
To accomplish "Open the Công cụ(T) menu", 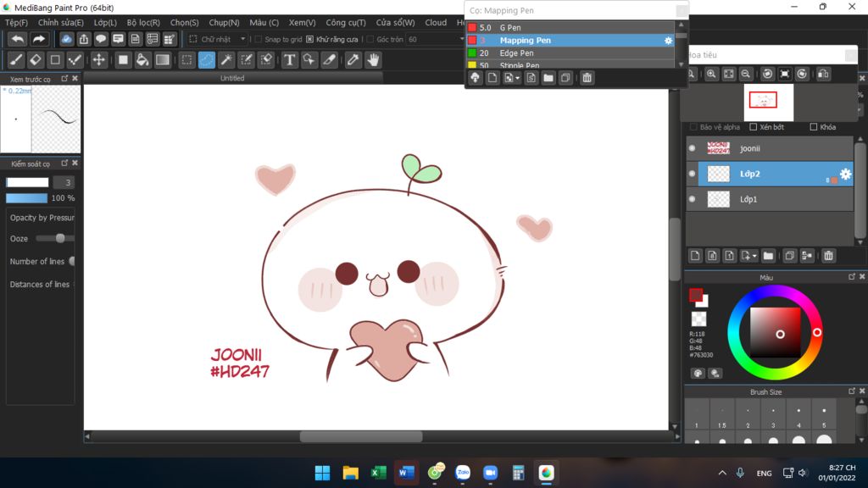I will point(346,23).
